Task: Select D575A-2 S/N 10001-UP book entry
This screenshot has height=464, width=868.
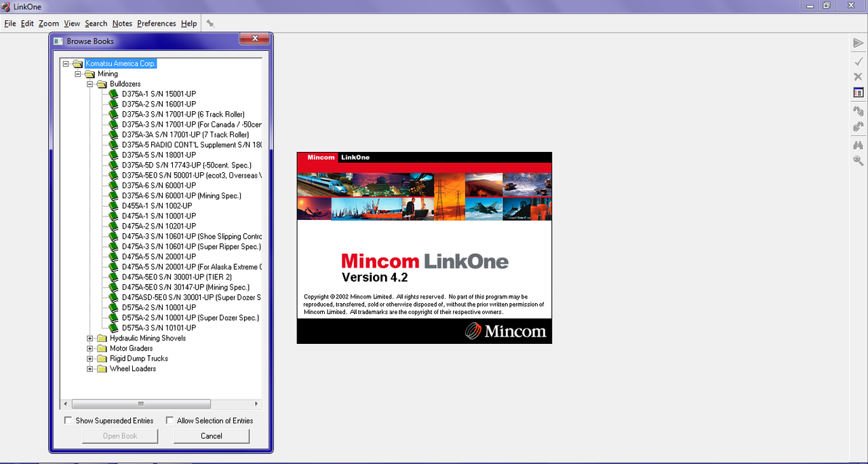Action: coord(159,307)
